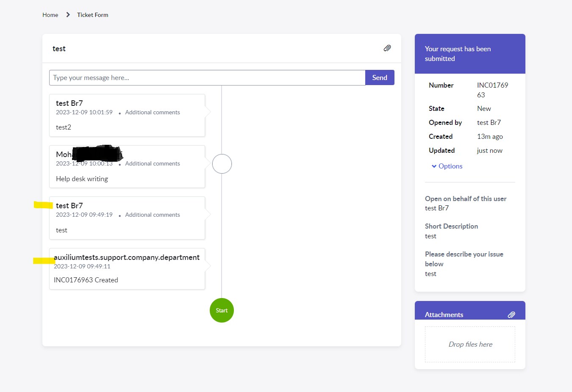
Task: Click the paperclip icon on the Attachments panel
Action: (x=511, y=315)
